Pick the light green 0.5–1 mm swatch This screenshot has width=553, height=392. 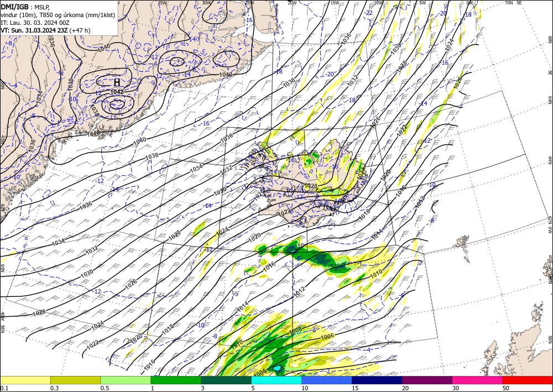[x=126, y=380]
